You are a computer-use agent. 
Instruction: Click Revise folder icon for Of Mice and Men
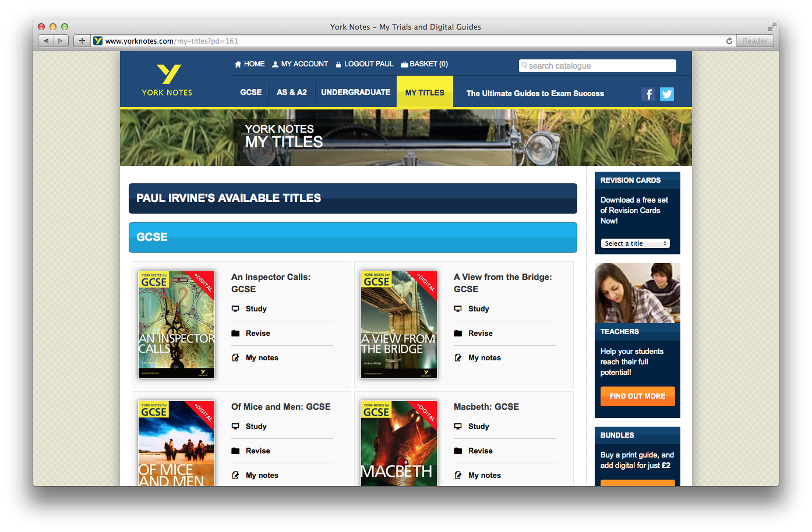(235, 451)
